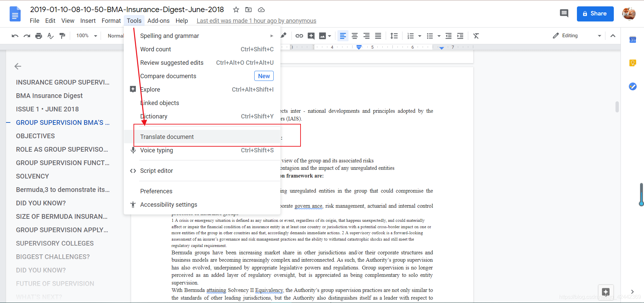Viewport: 644px width, 303px height.
Task: Open the Edit menu
Action: pyautogui.click(x=50, y=21)
